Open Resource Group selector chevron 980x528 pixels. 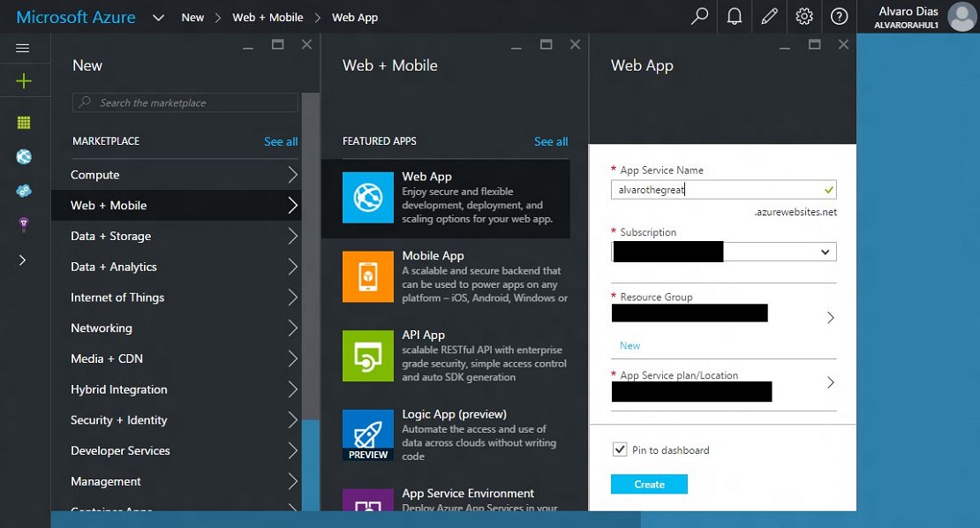(830, 318)
